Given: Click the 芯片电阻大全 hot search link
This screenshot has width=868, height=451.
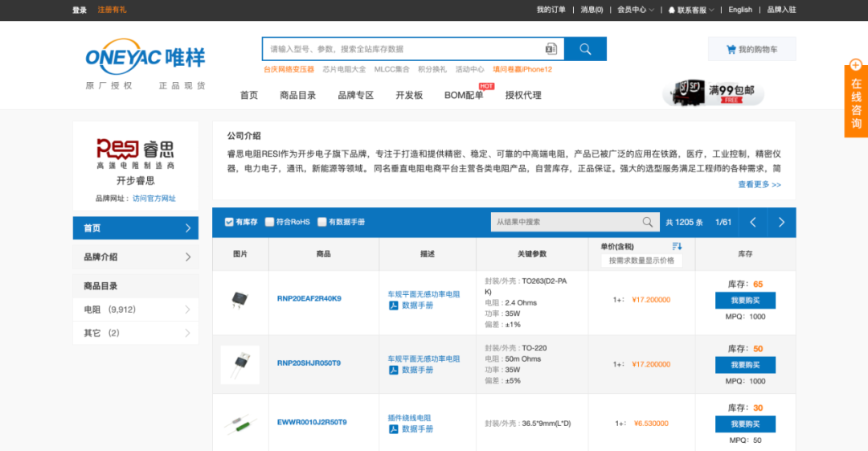Looking at the screenshot, I should pos(344,69).
